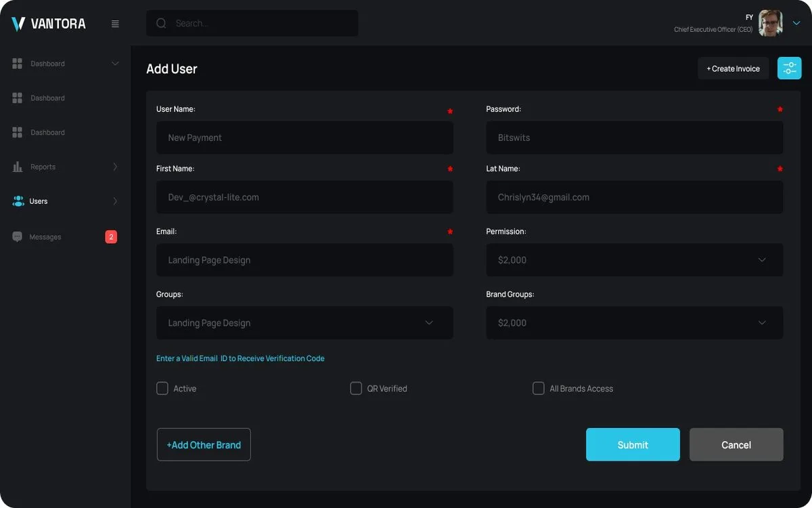This screenshot has height=508, width=812.
Task: Click the Vantora logo icon
Action: (18, 24)
